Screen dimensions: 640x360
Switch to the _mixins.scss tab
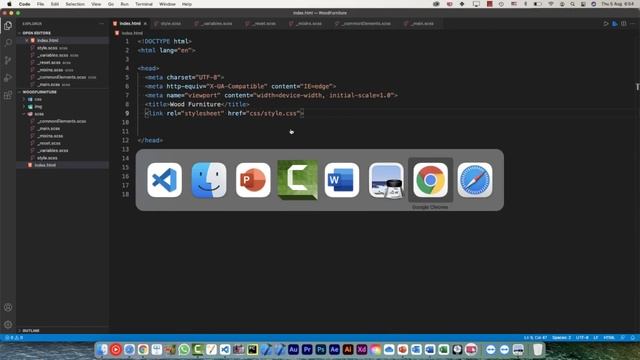[x=309, y=24]
